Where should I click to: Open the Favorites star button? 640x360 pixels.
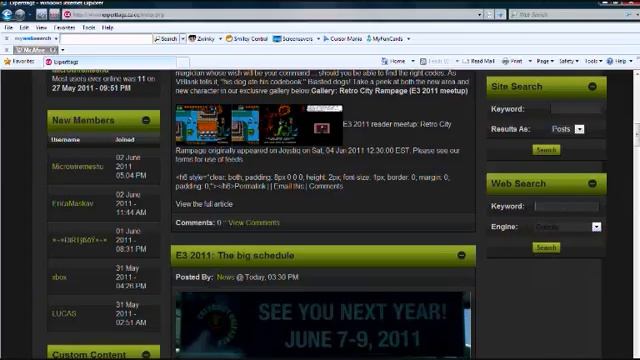point(19,62)
